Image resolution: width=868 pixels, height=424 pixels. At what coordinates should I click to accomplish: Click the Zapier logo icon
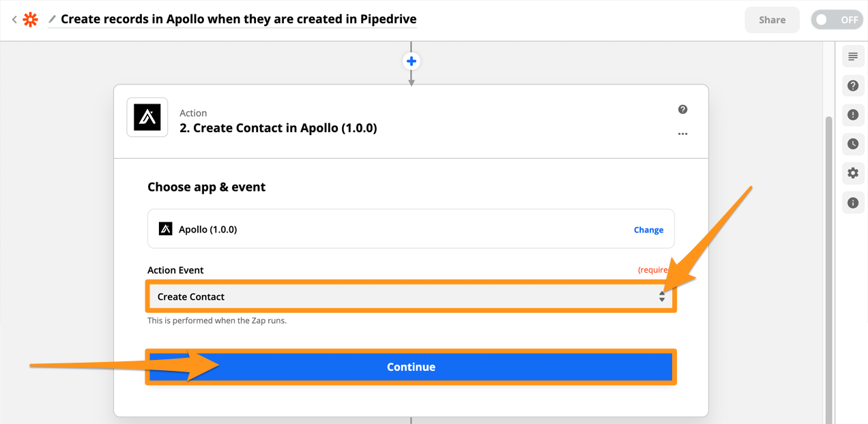point(31,20)
